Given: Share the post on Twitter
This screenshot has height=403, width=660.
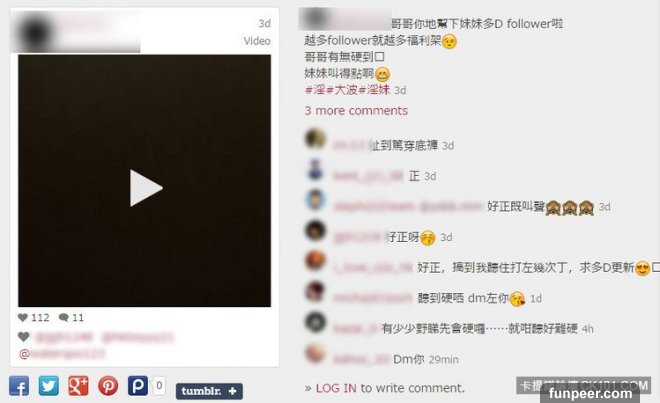Looking at the screenshot, I should pyautogui.click(x=49, y=386).
